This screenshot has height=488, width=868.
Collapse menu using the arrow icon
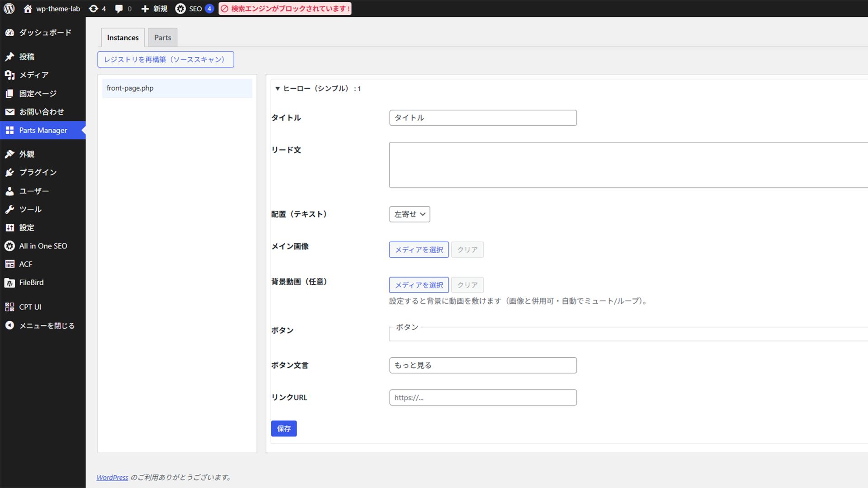9,325
